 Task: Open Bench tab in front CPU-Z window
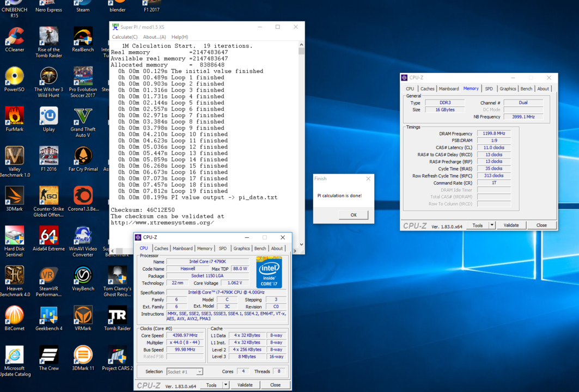260,248
